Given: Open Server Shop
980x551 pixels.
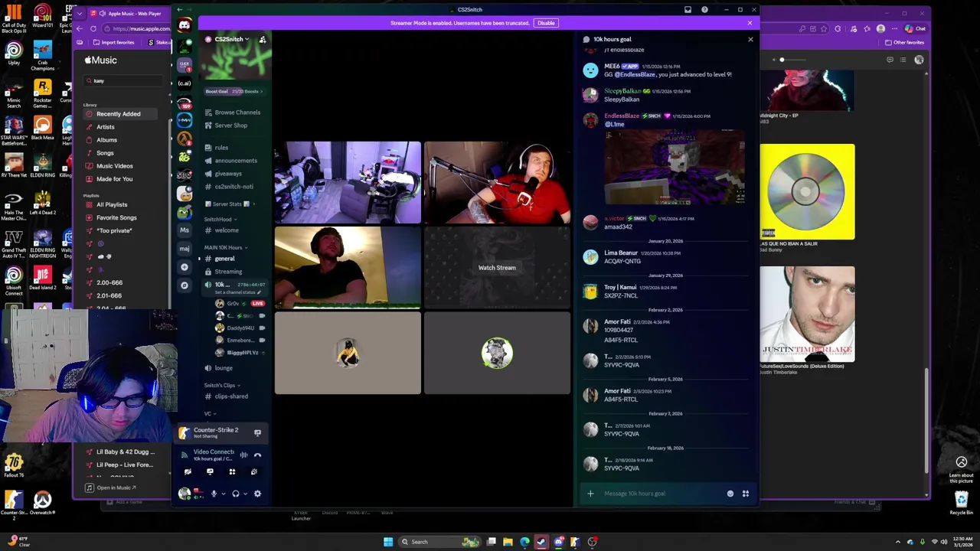Looking at the screenshot, I should pyautogui.click(x=231, y=126).
